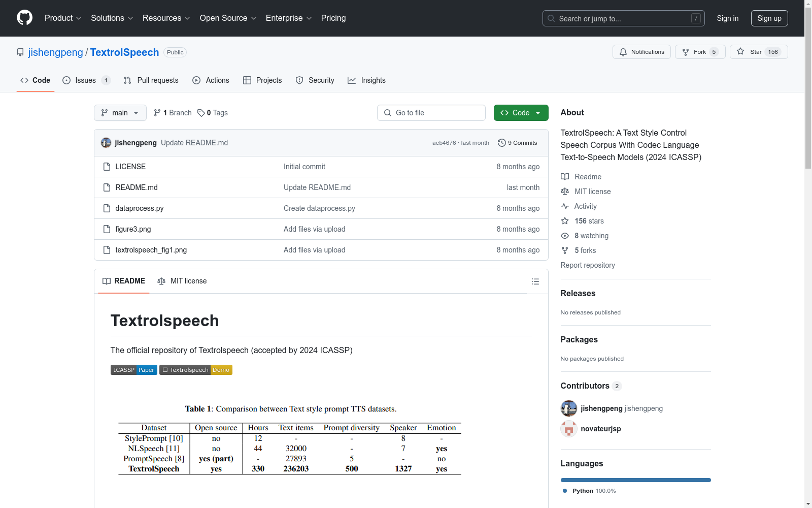The height and width of the screenshot is (508, 812).
Task: Star the TextrolSpeech repository
Action: [x=759, y=52]
